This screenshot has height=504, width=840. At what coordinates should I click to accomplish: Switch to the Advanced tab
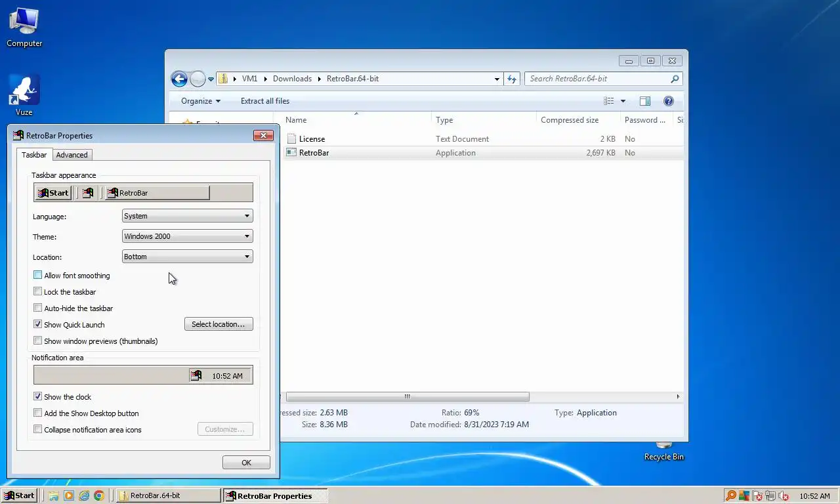72,155
